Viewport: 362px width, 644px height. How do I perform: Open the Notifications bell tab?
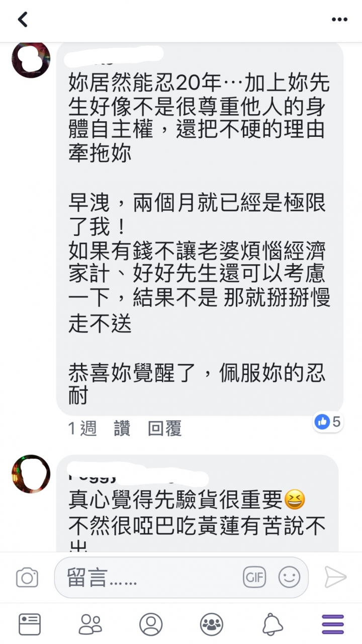click(272, 624)
